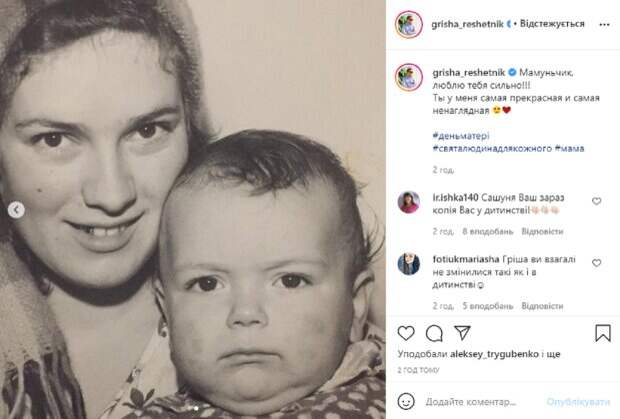Open the #мама hashtag

[569, 148]
